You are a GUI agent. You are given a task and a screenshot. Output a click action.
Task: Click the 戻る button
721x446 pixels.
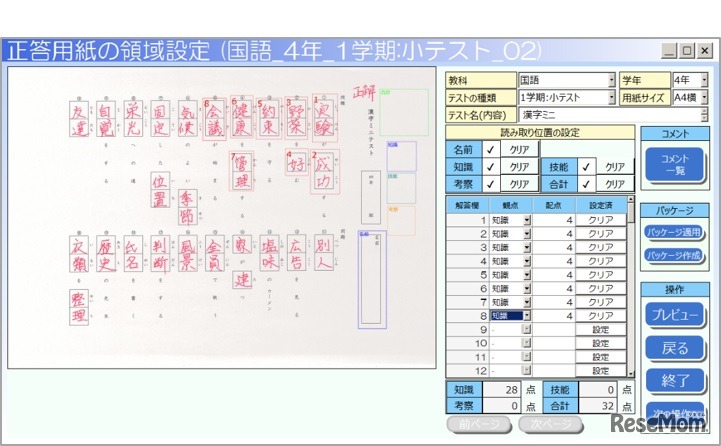pyautogui.click(x=675, y=348)
